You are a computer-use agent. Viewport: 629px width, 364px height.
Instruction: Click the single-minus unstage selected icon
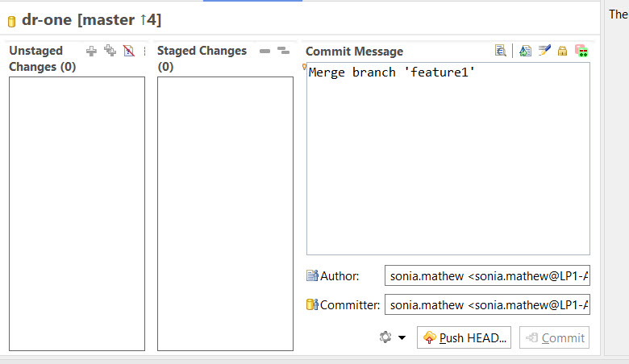265,51
